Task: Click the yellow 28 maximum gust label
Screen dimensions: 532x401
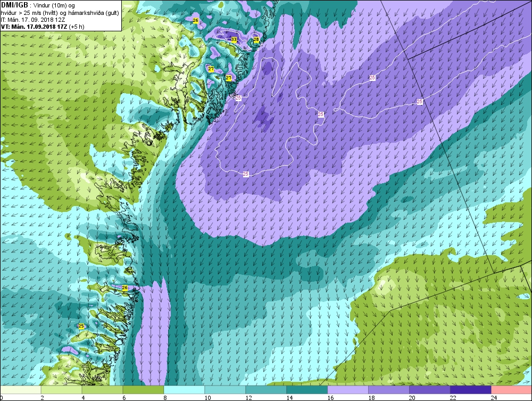Action: tap(256, 40)
